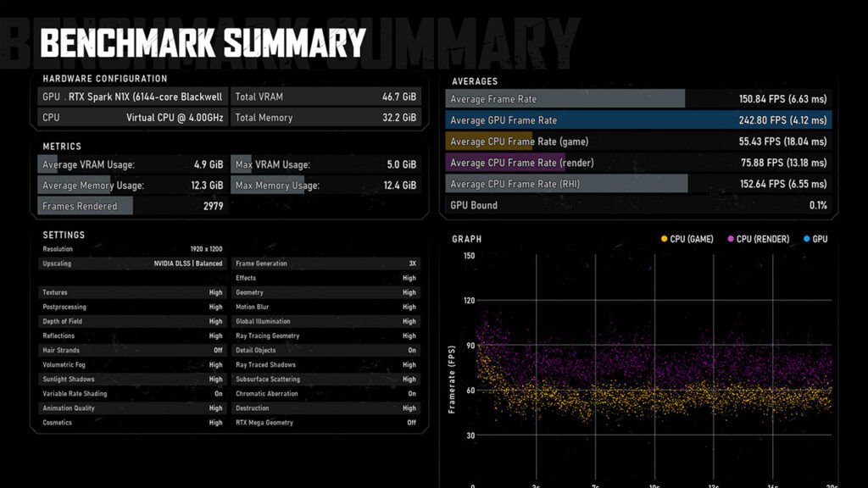Viewport: 868px width, 488px height.
Task: Click the Metrics section heading
Action: point(62,146)
